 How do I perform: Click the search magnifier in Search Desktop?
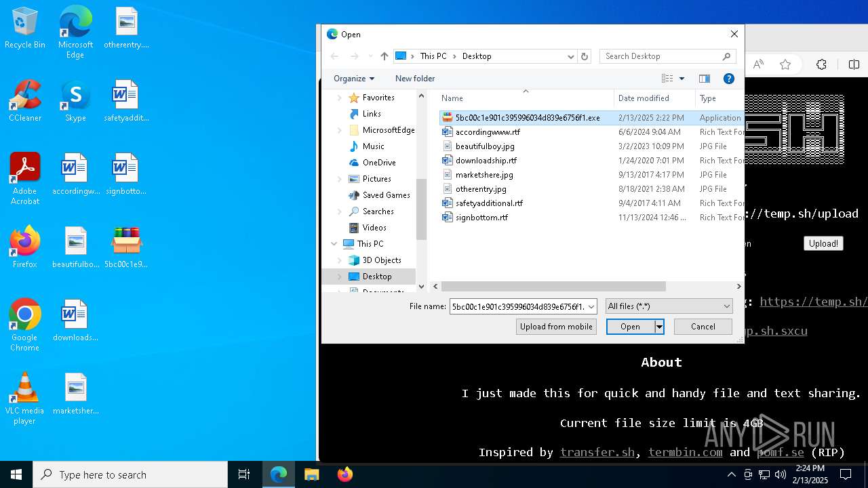tap(726, 56)
